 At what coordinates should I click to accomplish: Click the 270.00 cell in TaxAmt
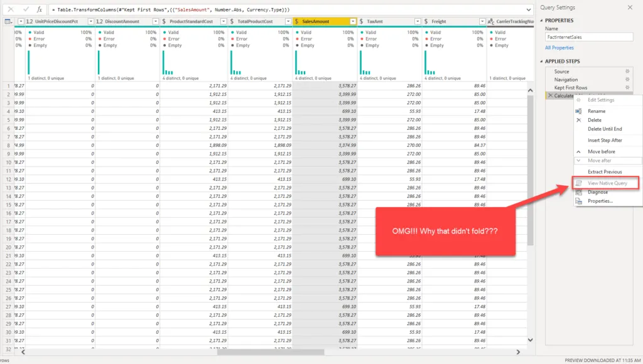pos(389,145)
